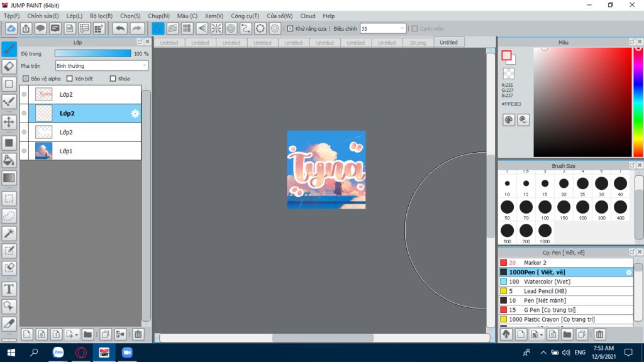644x362 pixels.
Task: Select the rectangular Selection tool
Action: [9, 199]
